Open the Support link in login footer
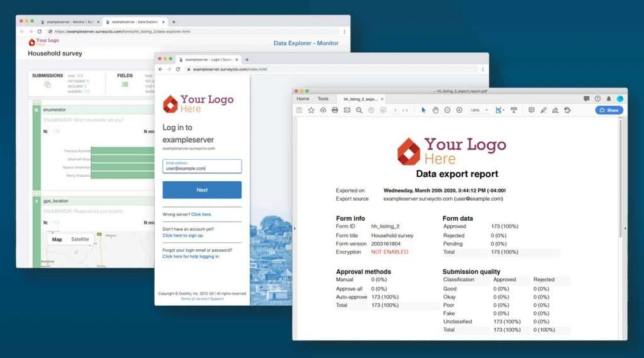The image size is (644, 358). (x=217, y=299)
